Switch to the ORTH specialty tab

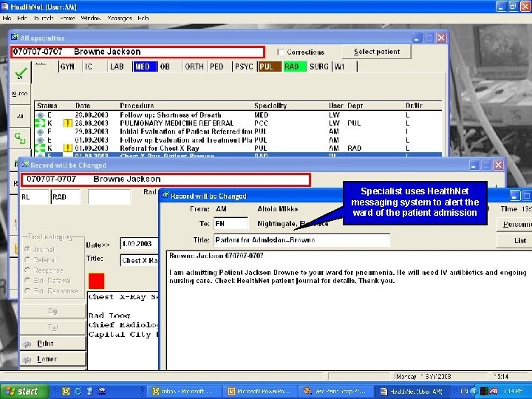[x=195, y=66]
